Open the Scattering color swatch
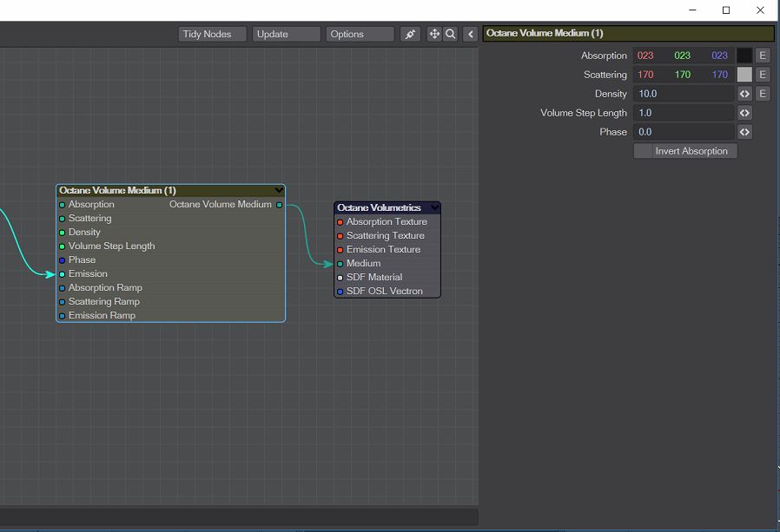The width and height of the screenshot is (780, 532). click(744, 75)
